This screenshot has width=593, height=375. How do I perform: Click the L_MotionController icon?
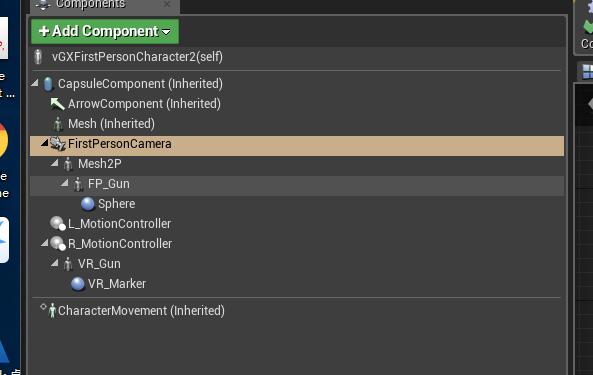tap(58, 223)
